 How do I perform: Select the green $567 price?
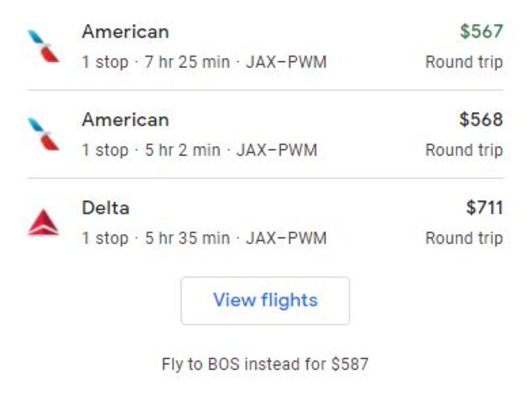click(x=481, y=31)
